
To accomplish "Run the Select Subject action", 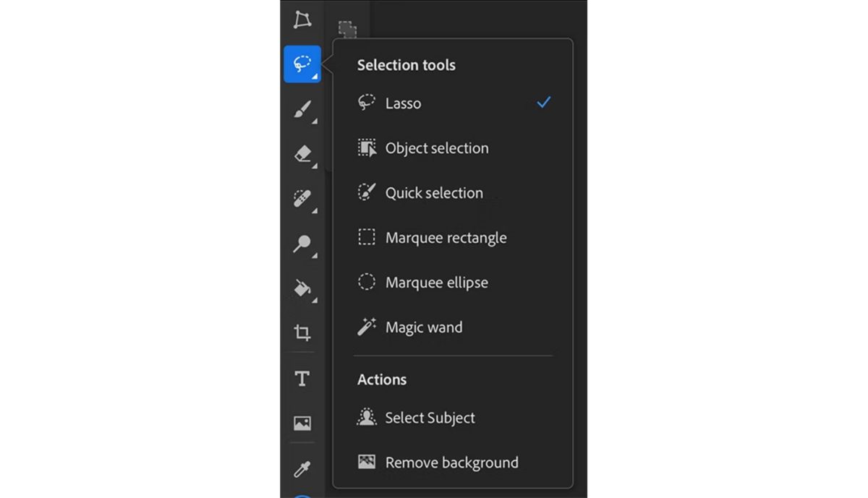I will 430,418.
